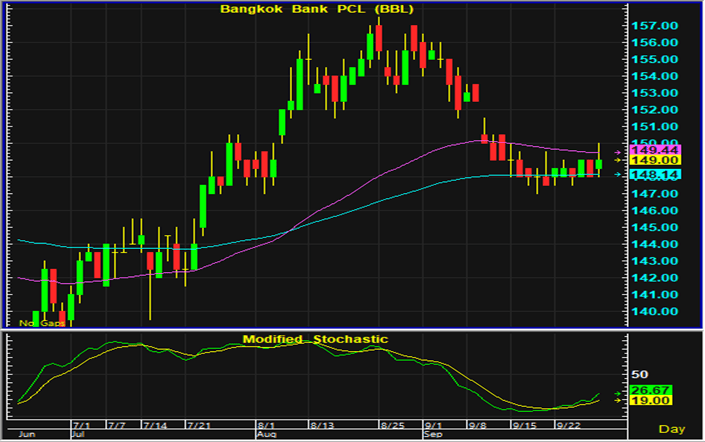Screen dimensions: 705x442
Task: Click the last green candlestick on the chart
Action: [598, 163]
